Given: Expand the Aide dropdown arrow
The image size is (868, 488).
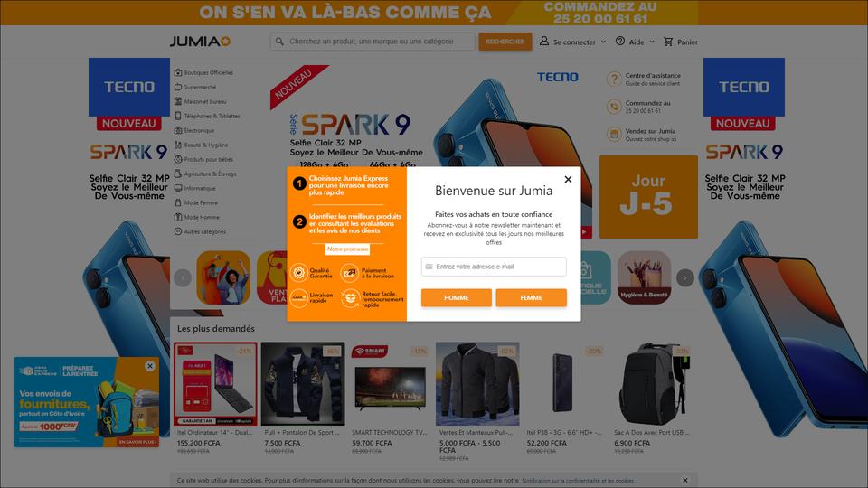Looking at the screenshot, I should point(652,42).
